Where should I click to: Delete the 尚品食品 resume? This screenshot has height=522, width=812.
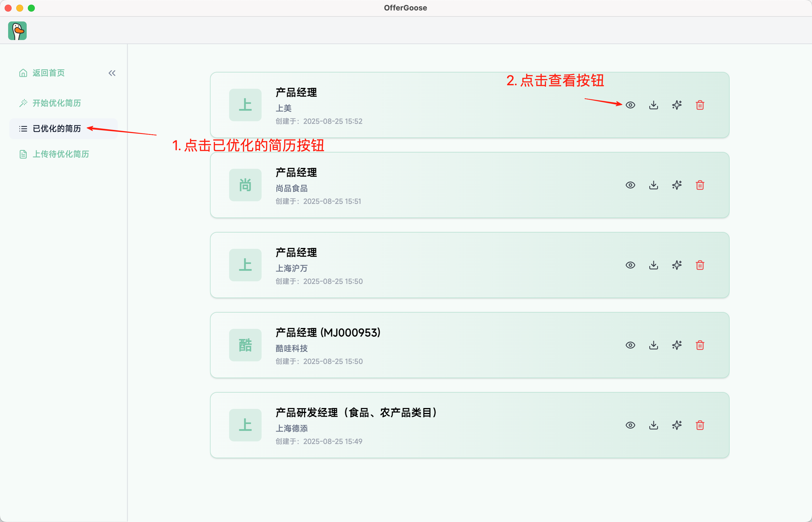(700, 185)
